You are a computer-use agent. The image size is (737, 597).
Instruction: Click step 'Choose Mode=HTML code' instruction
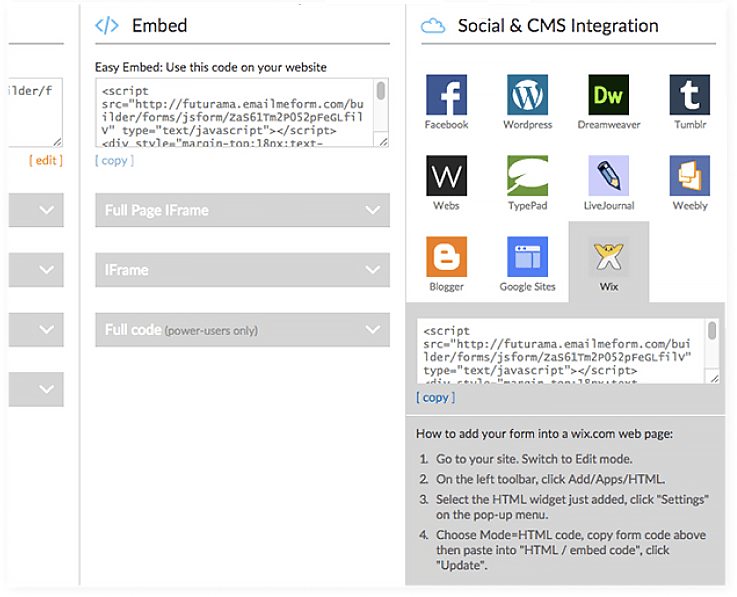[x=571, y=550]
